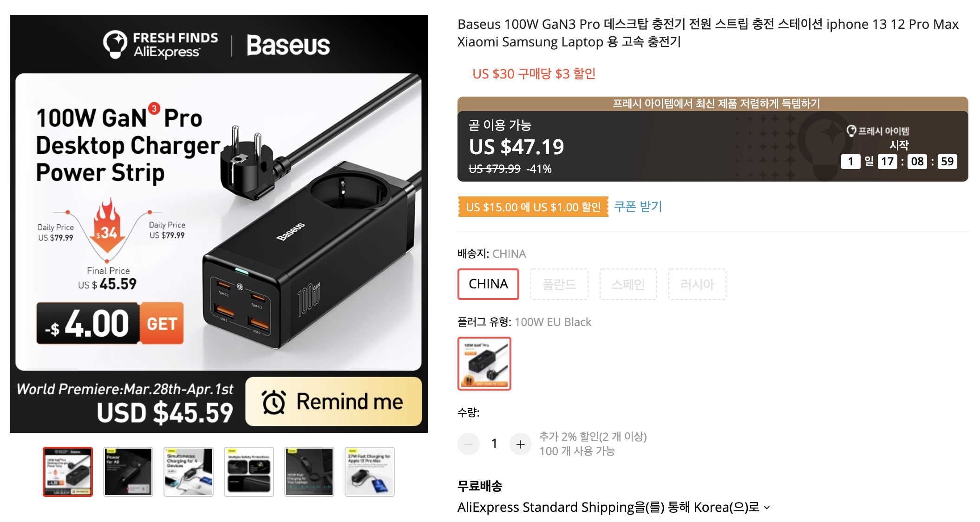Click the orange GET coupon button
980x522 pixels.
162,323
